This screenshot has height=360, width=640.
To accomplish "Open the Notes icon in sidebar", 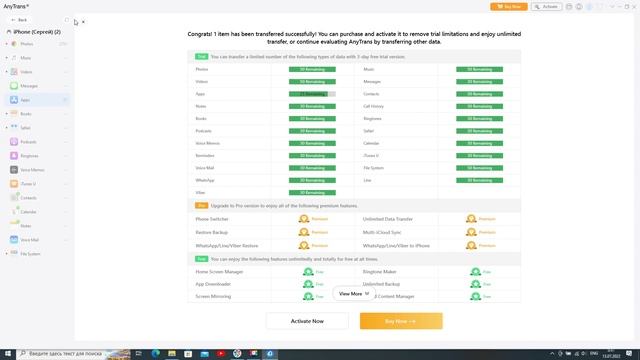I will coord(14,225).
